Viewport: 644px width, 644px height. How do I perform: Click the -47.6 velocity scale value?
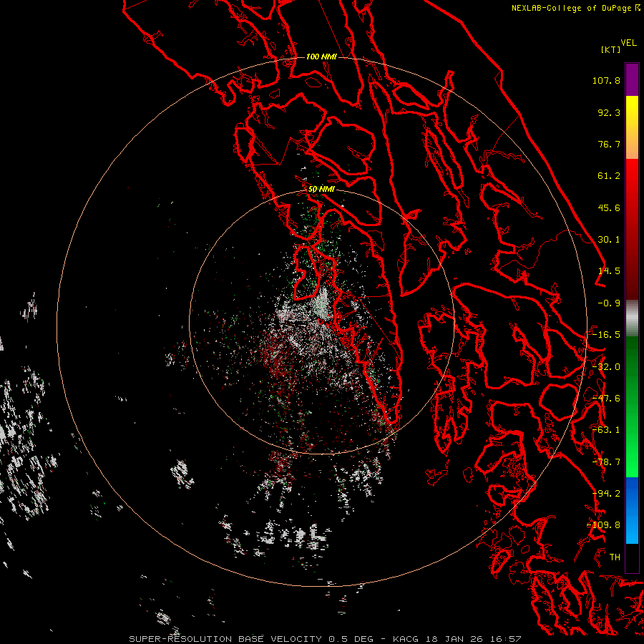pos(606,399)
